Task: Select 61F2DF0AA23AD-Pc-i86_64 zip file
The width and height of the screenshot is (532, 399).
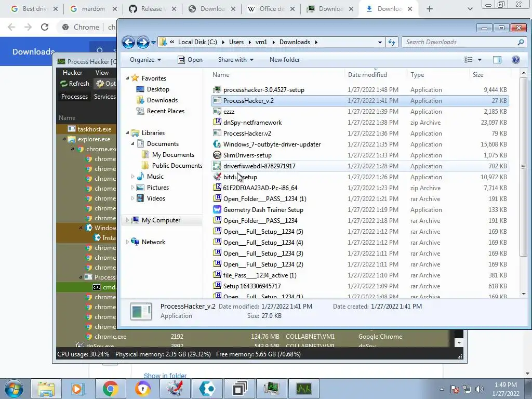Action: [360, 188]
